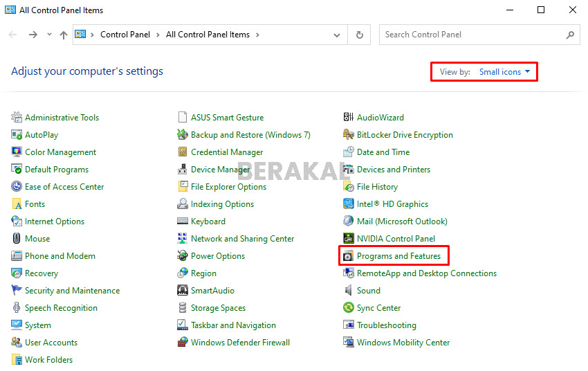The width and height of the screenshot is (588, 371).
Task: Expand chevron after Control Panel breadcrumb
Action: click(158, 35)
